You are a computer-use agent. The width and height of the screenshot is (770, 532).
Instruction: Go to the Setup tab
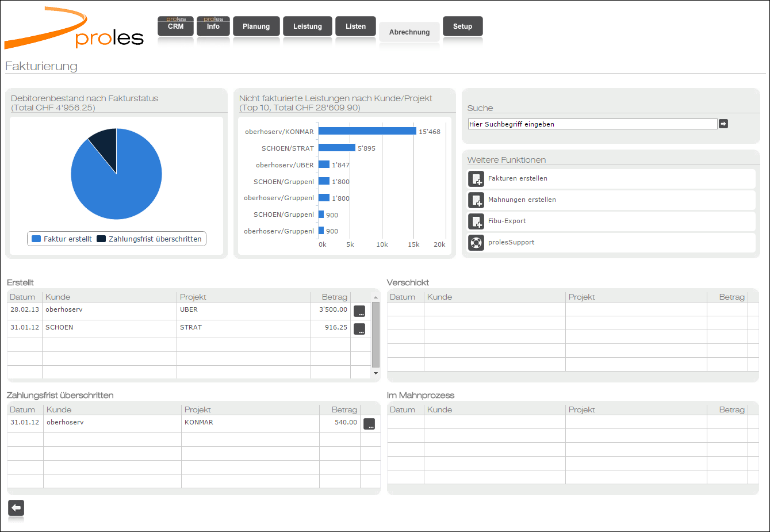coord(462,26)
